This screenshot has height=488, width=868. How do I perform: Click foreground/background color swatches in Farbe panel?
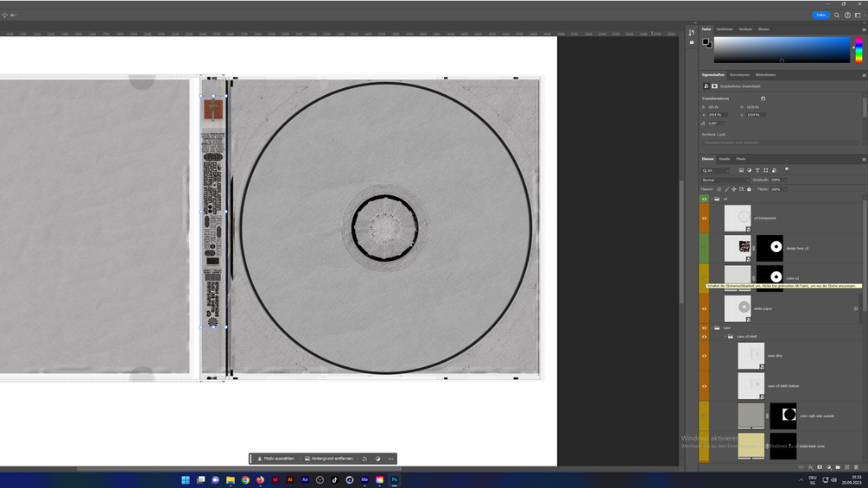pos(706,43)
